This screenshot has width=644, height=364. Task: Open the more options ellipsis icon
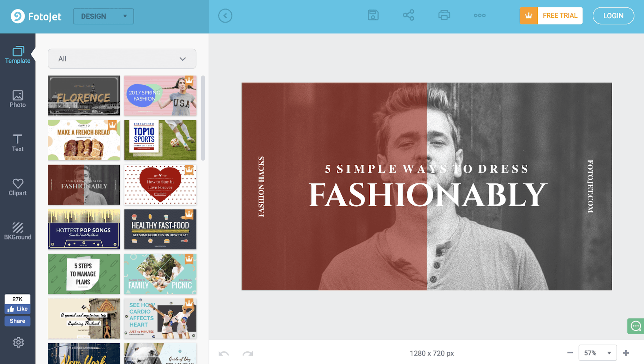pos(479,16)
